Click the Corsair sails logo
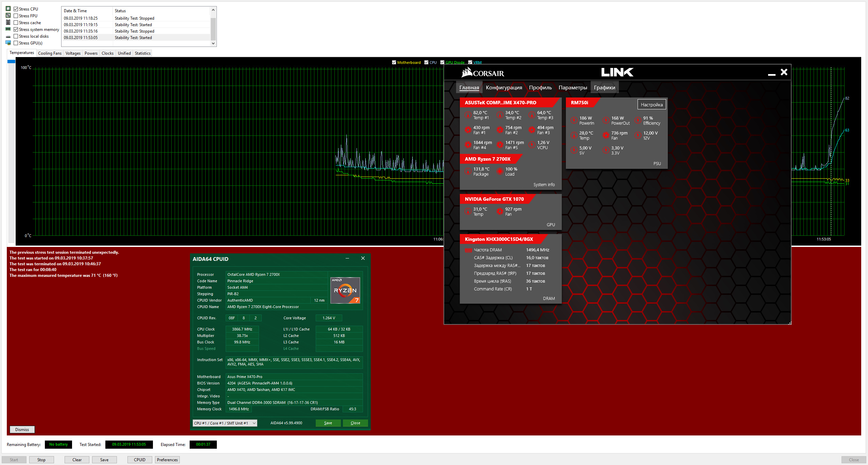 467,72
